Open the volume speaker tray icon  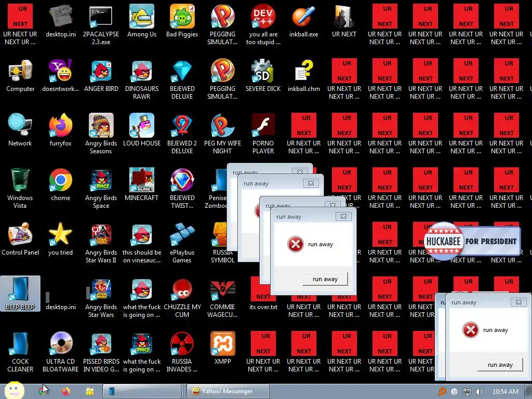[480, 392]
